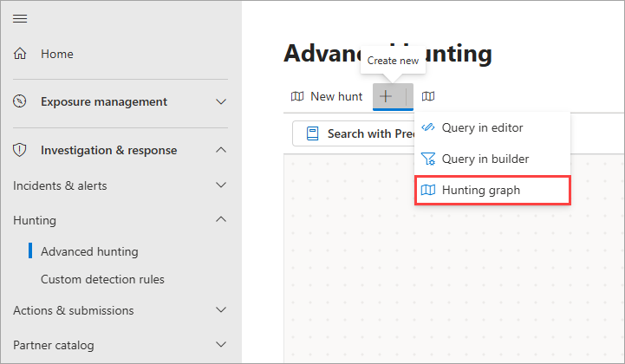
Task: Collapse the Investigation & response section
Action: (x=221, y=150)
